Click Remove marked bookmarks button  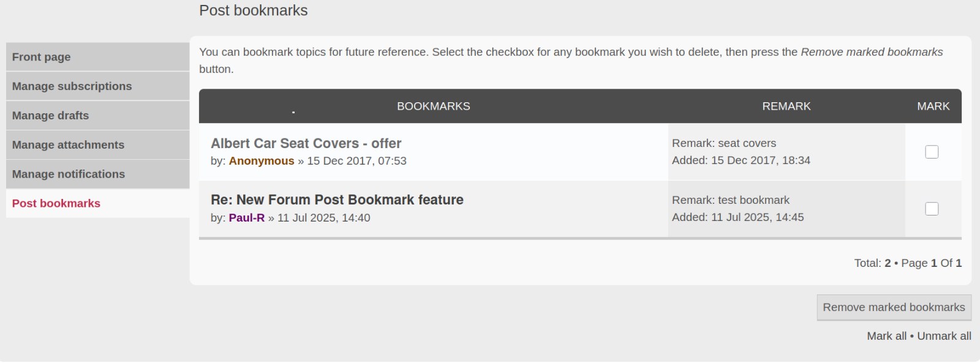(894, 307)
